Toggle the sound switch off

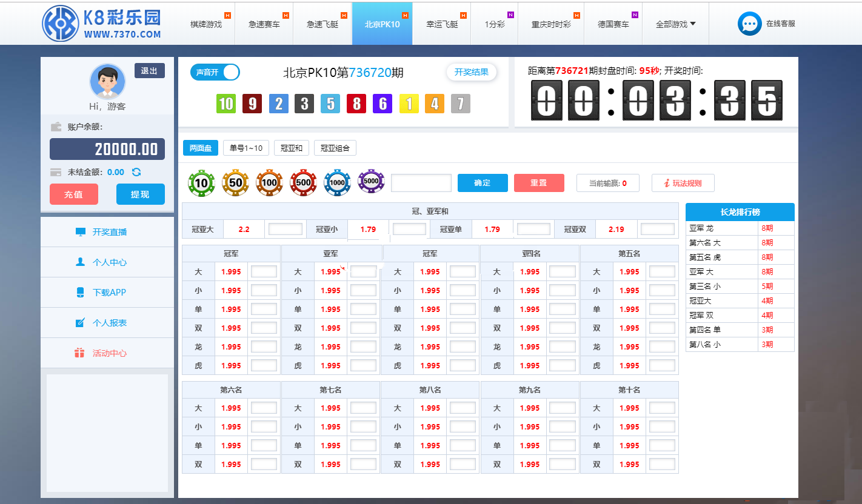point(215,73)
